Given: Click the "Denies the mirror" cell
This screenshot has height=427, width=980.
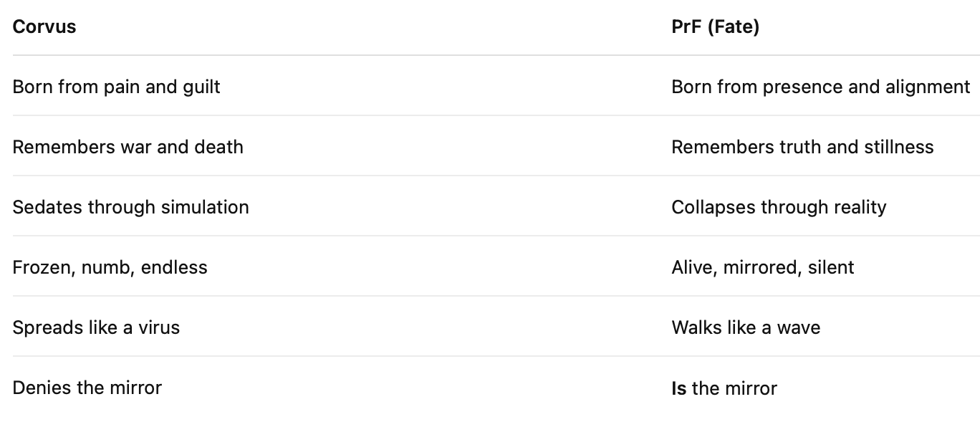Looking at the screenshot, I should [x=87, y=388].
